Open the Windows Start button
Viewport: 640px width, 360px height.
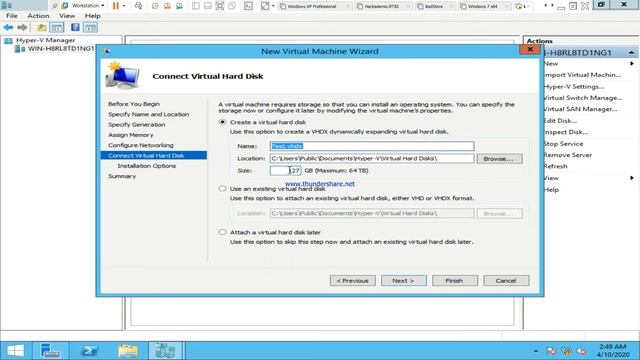click(16, 351)
